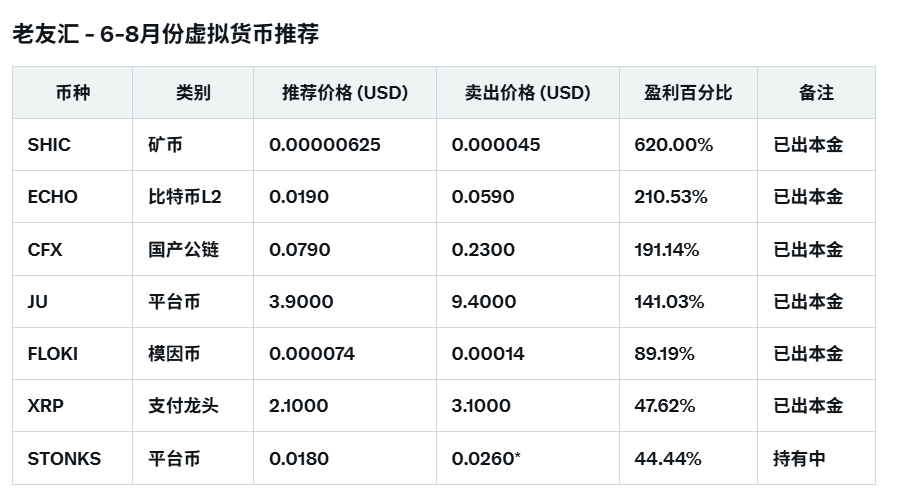This screenshot has width=900, height=502.
Task: Select the ECHO coin cell
Action: pos(53,197)
